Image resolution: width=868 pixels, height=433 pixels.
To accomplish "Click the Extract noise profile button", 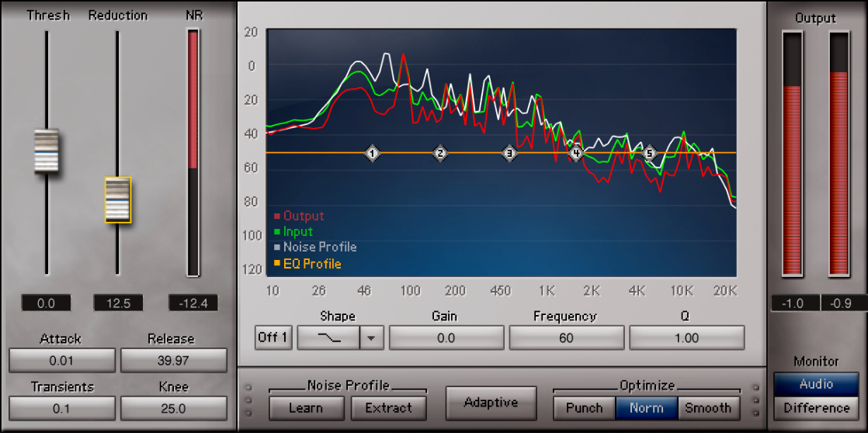I will 389,408.
